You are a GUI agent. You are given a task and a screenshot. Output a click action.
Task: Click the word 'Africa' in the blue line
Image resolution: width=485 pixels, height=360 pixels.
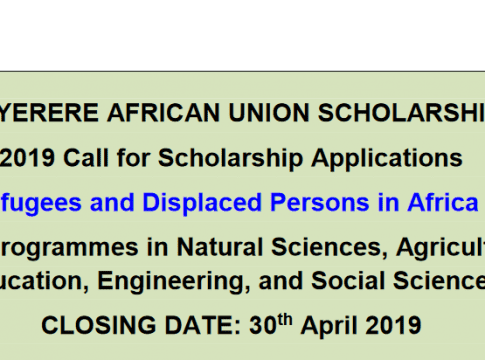click(x=443, y=202)
